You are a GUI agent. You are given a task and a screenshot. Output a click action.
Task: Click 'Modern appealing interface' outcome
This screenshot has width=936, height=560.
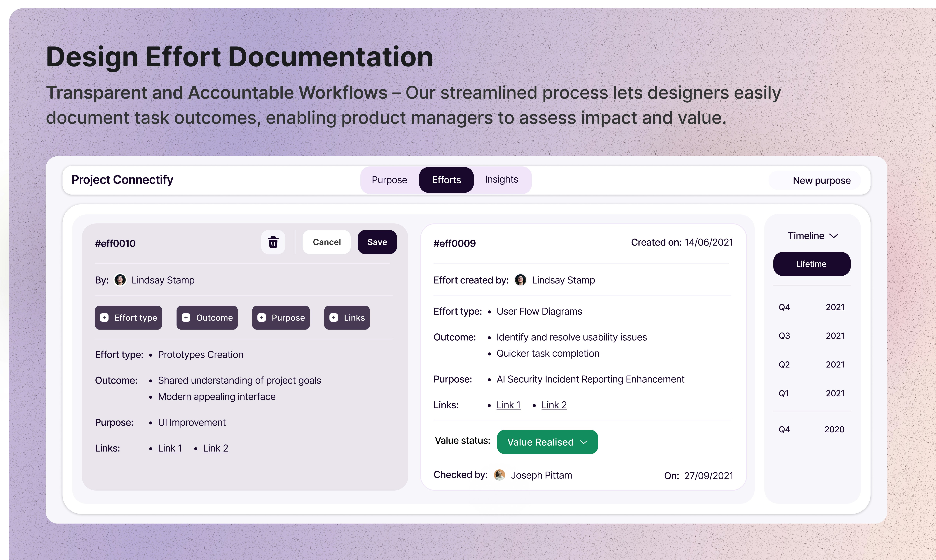coord(217,397)
